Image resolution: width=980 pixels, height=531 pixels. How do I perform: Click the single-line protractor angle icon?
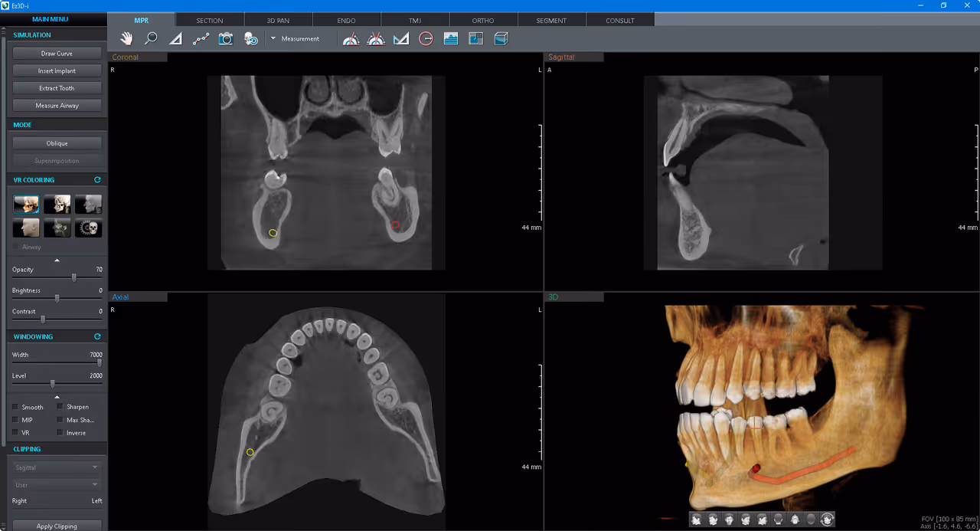point(351,38)
